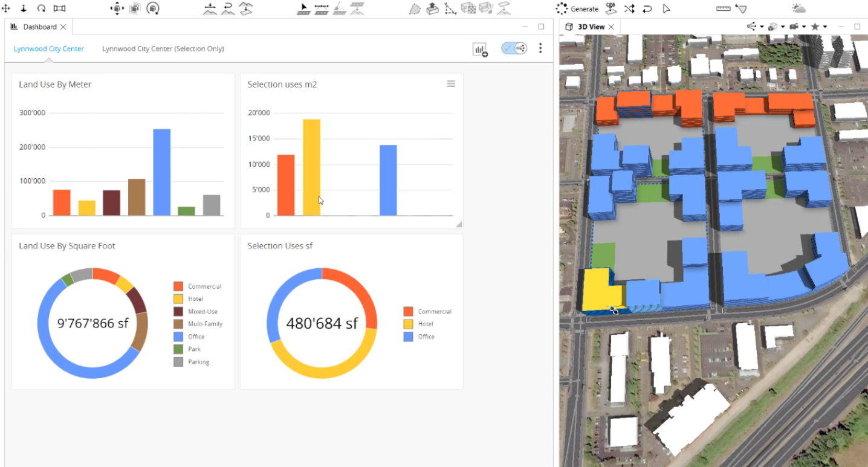Viewport: 868px width, 467px height.
Task: Activate the Rotate view tool
Action: (153, 8)
